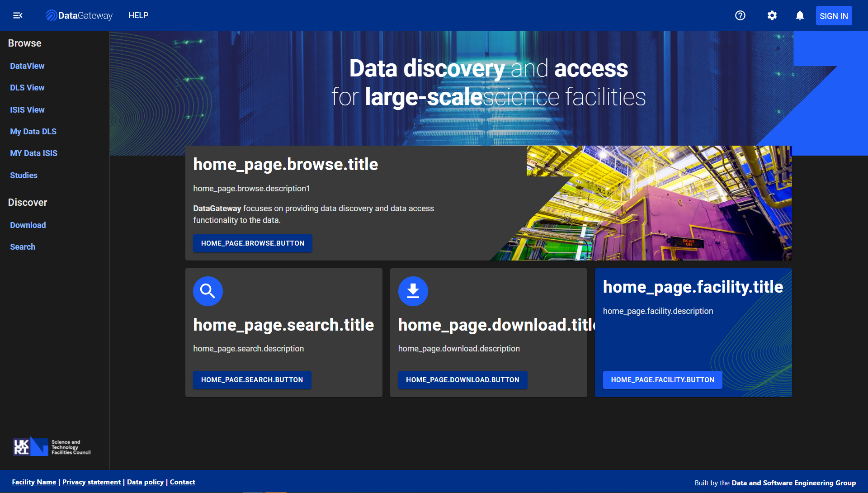Open the Studies page
Screen dimensions: 868x493
tap(24, 175)
